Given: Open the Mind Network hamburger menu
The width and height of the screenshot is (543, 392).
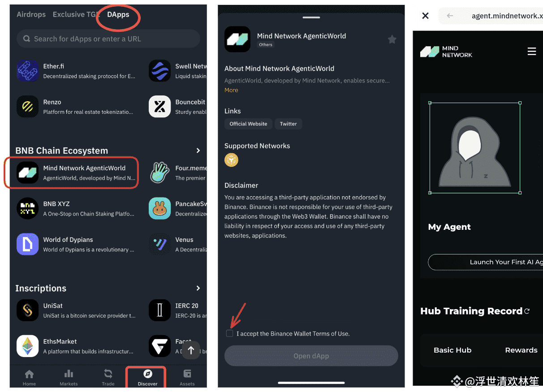Looking at the screenshot, I should [x=532, y=52].
